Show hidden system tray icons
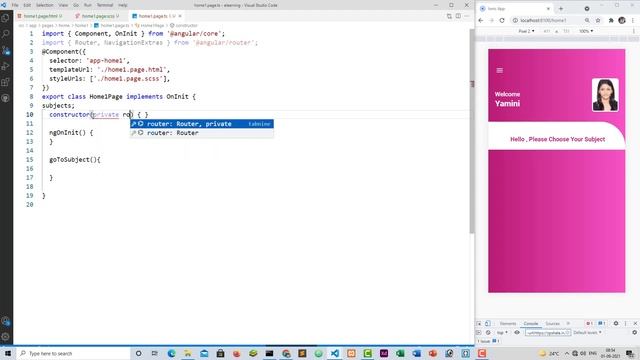This screenshot has width=640, height=360. click(x=567, y=353)
